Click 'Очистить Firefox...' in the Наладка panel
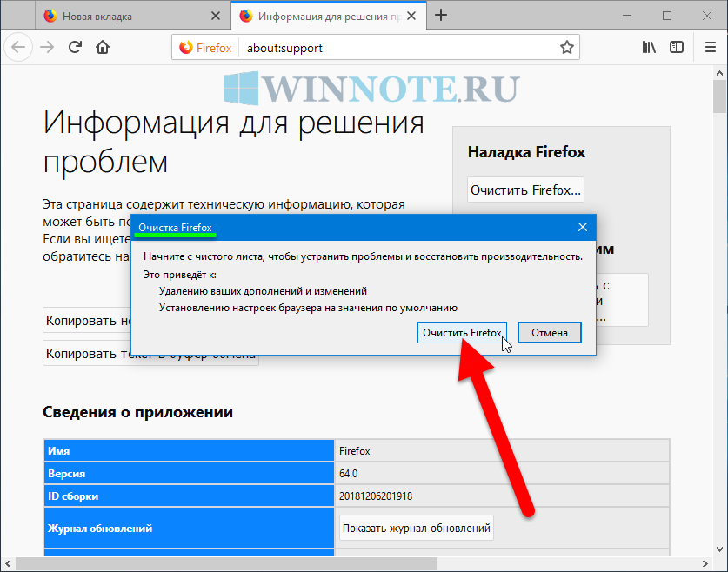This screenshot has width=728, height=572. pyautogui.click(x=525, y=190)
